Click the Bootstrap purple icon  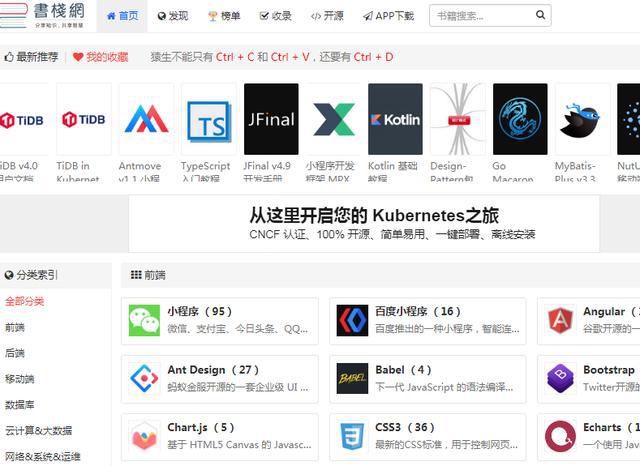[x=560, y=378]
